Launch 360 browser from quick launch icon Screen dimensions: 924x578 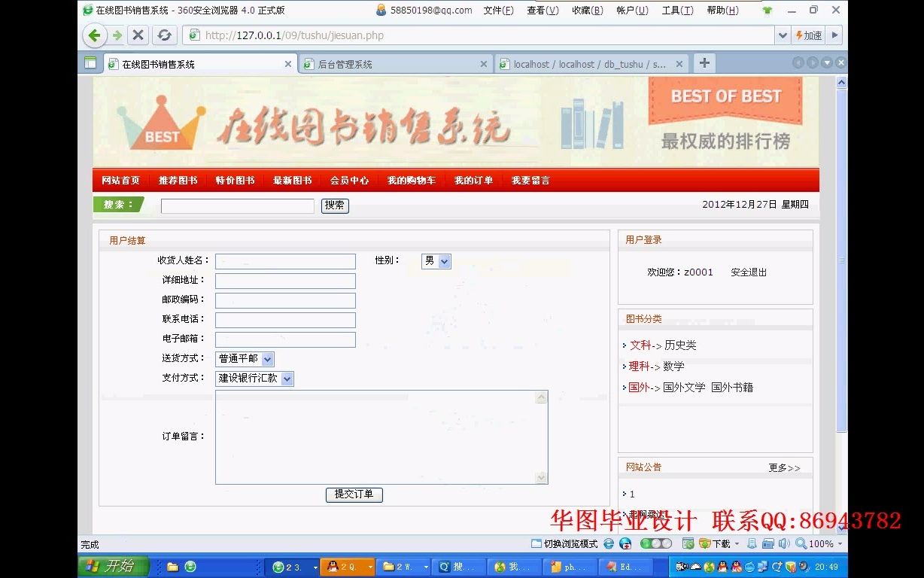(x=192, y=566)
